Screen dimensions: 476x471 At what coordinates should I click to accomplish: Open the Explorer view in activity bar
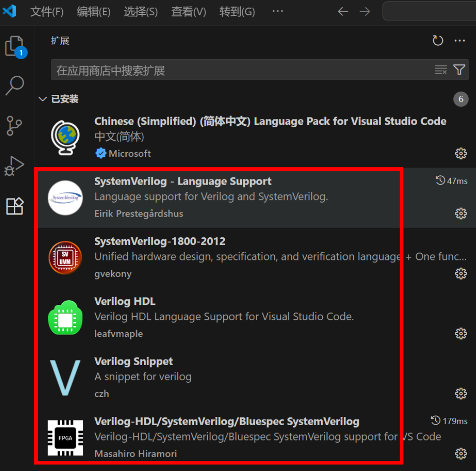(x=15, y=46)
